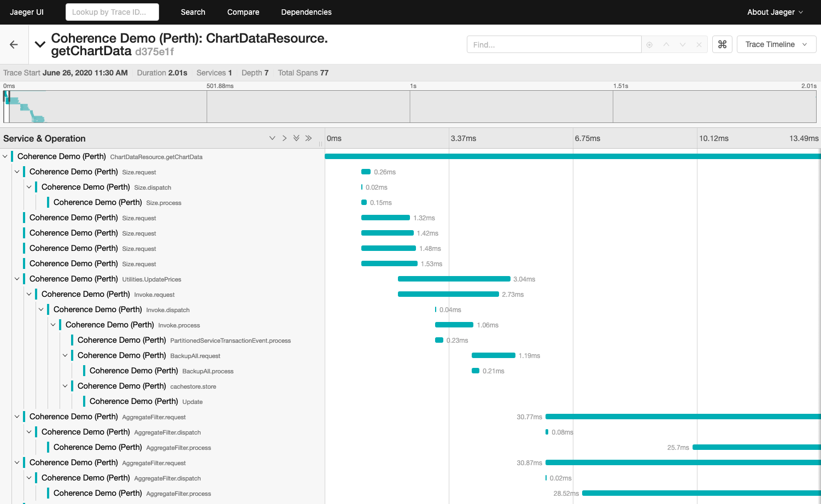The height and width of the screenshot is (504, 821).
Task: Collapse first AggregateFilter.request span
Action: click(x=17, y=417)
